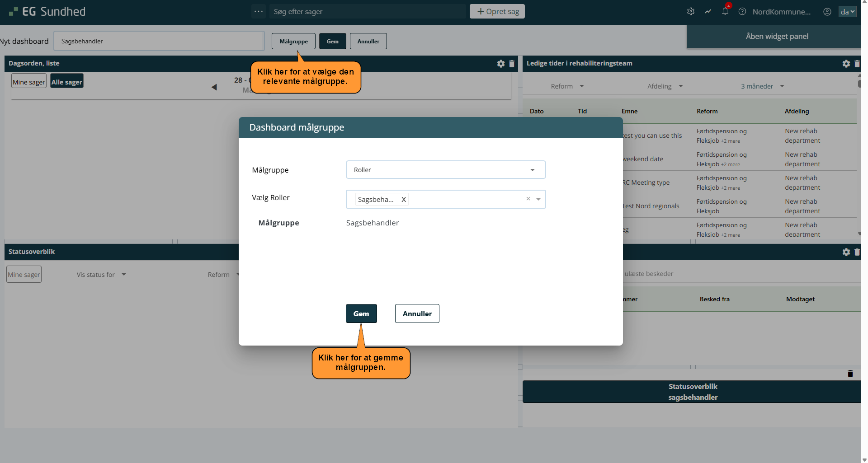Open the three-dots menu beside search

[259, 12]
